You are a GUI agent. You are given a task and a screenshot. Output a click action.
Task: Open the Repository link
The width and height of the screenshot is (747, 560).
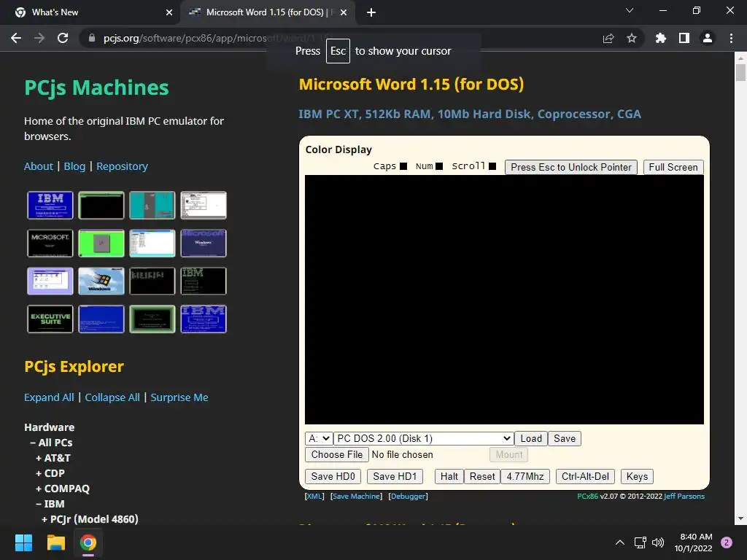pyautogui.click(x=122, y=166)
